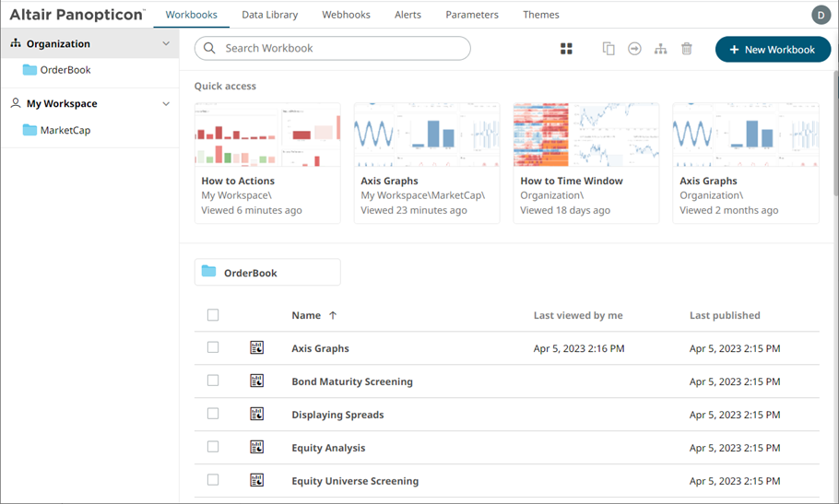839x504 pixels.
Task: Toggle the select-all header checkbox
Action: (213, 315)
